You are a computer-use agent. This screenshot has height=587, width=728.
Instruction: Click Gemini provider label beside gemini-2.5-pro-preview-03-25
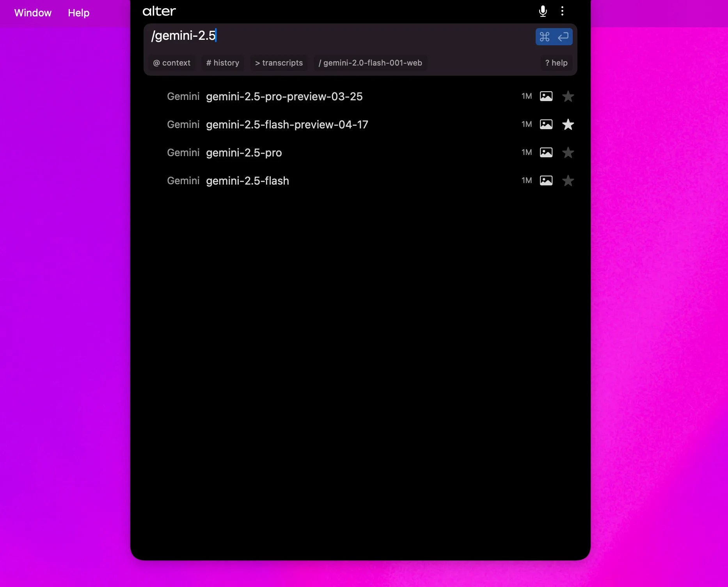coord(183,96)
